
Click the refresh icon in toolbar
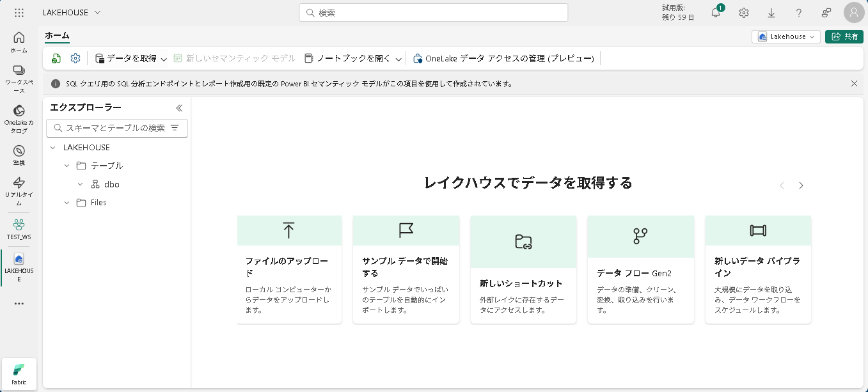[x=56, y=58]
